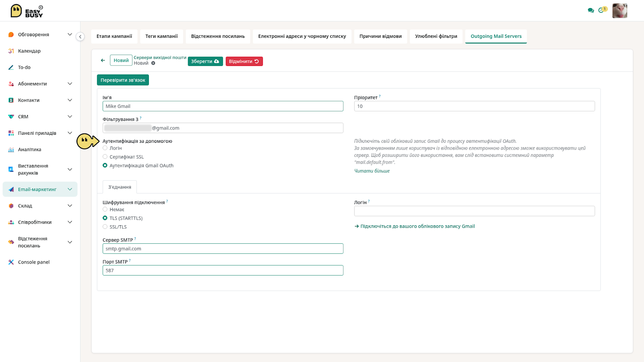Open the Абонементи sidebar icon

[x=11, y=84]
